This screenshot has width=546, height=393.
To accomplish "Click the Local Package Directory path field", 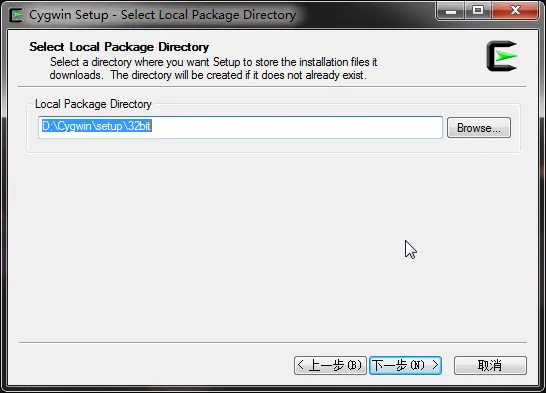I will point(240,127).
